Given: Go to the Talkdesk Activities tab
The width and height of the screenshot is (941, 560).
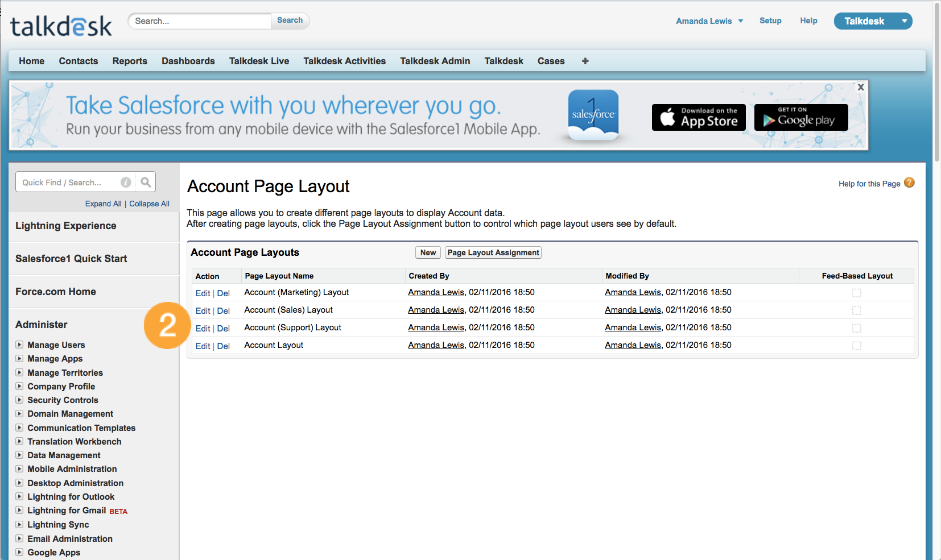Looking at the screenshot, I should [x=344, y=61].
